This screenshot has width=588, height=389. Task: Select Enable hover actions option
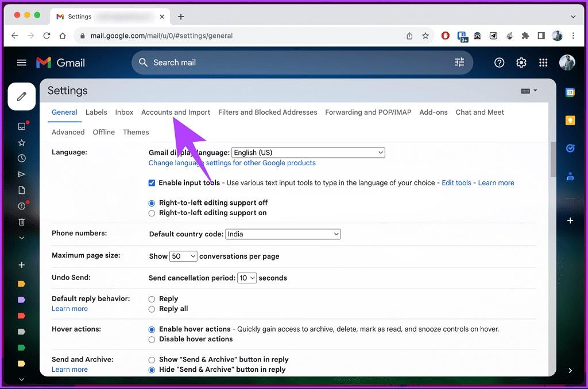[152, 329]
